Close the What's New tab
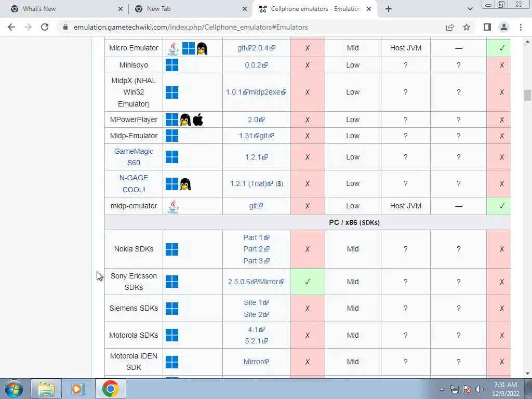Viewport: 532px width, 399px height. pyautogui.click(x=121, y=9)
